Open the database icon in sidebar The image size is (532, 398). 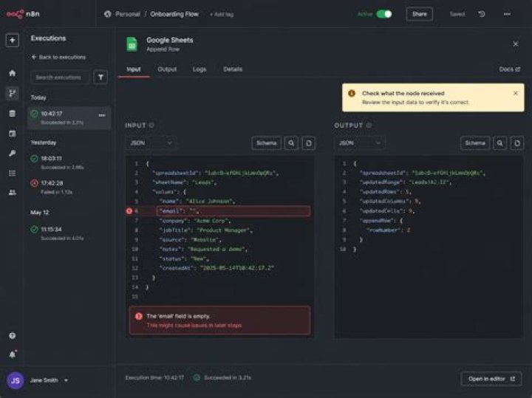coord(13,113)
